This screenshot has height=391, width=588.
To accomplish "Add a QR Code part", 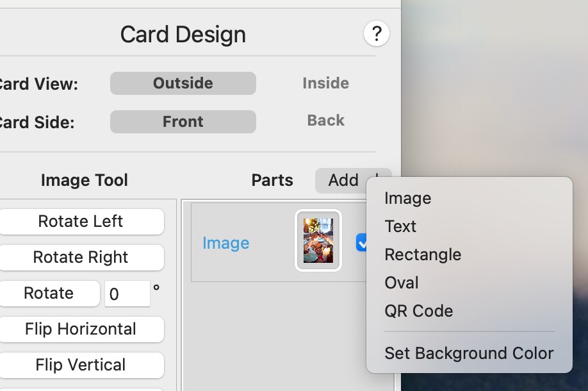I will tap(419, 311).
